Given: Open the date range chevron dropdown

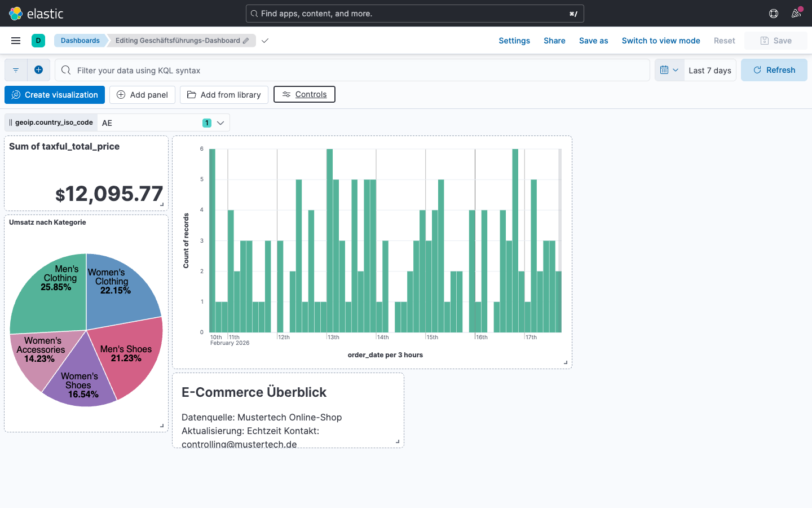Looking at the screenshot, I should click(675, 69).
